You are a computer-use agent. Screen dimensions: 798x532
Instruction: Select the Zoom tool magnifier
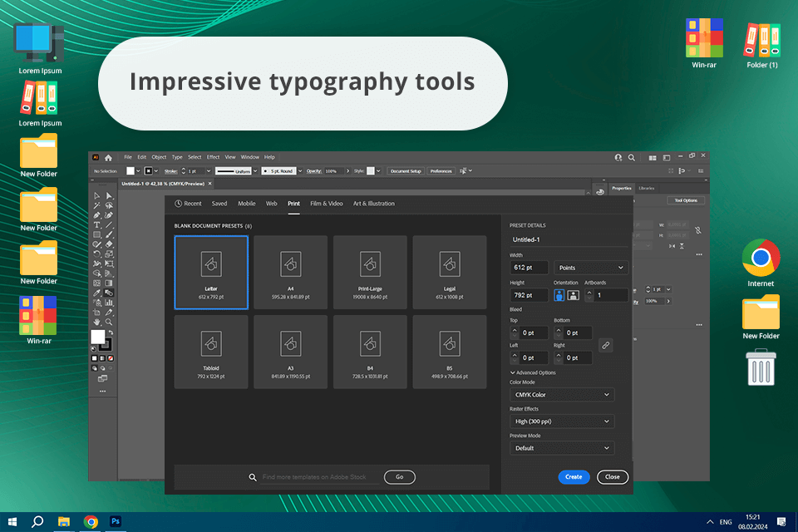pos(109,322)
